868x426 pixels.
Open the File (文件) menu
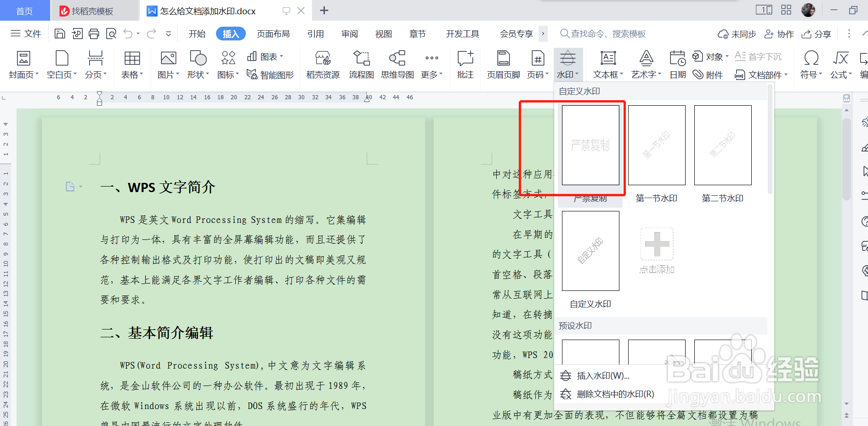(x=26, y=34)
